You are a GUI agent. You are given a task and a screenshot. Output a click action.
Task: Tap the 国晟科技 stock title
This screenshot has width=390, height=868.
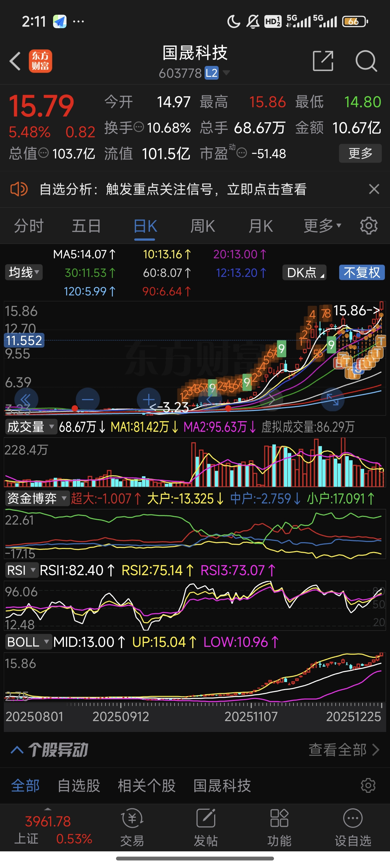tap(195, 53)
